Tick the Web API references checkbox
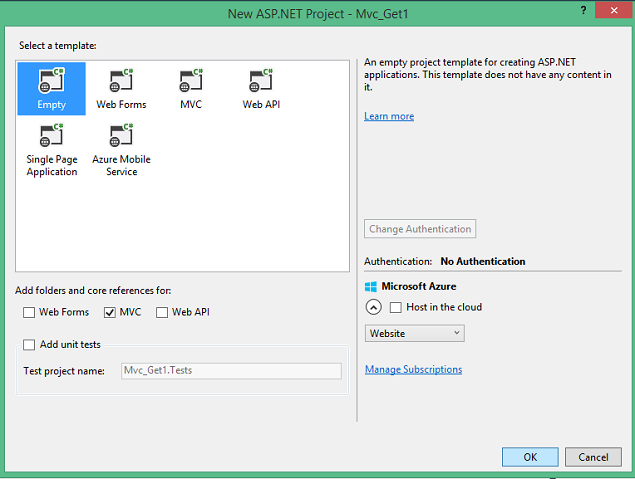This screenshot has height=479, width=635. tap(162, 312)
